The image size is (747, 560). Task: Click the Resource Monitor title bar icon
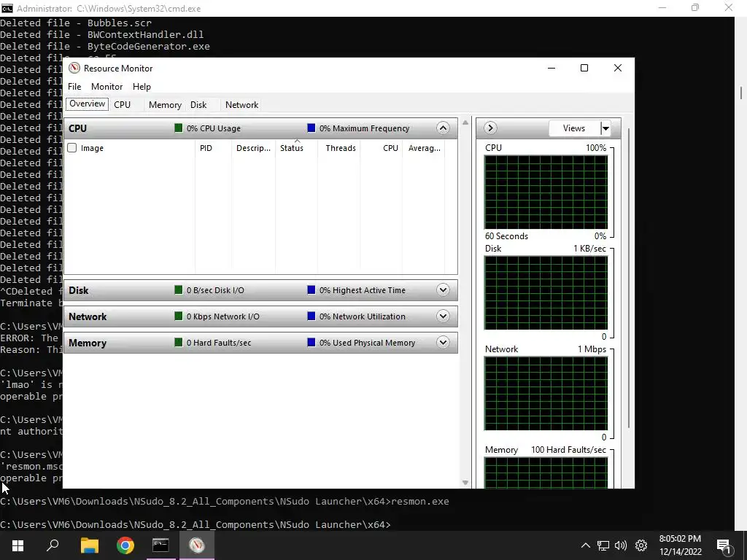(x=74, y=68)
